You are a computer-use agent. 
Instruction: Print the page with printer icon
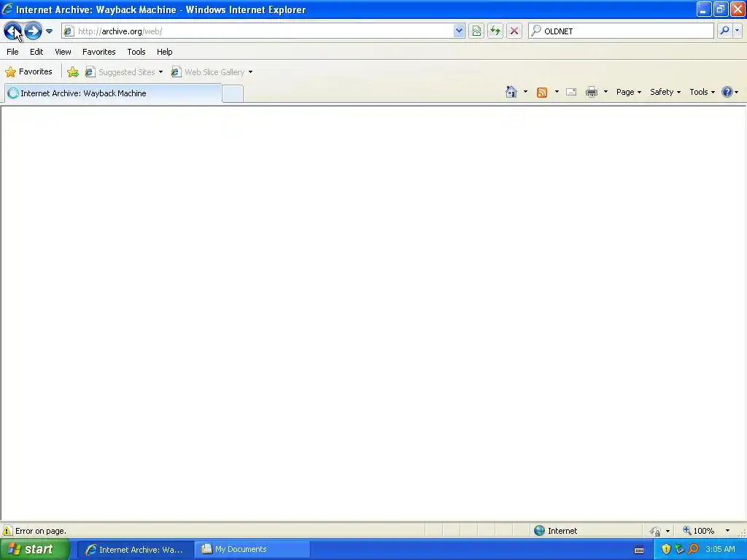[x=592, y=92]
